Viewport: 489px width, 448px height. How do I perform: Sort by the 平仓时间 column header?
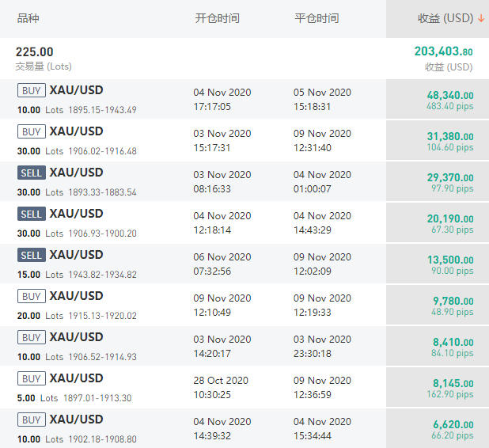(317, 18)
